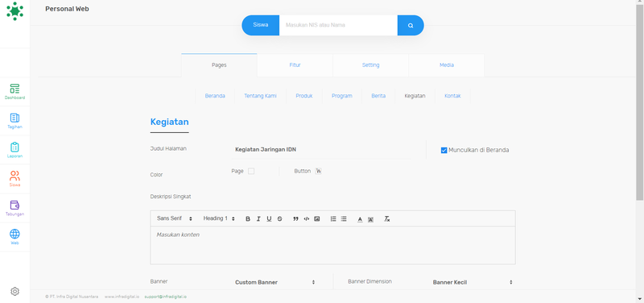
Task: Switch to the Media tab
Action: 447,65
